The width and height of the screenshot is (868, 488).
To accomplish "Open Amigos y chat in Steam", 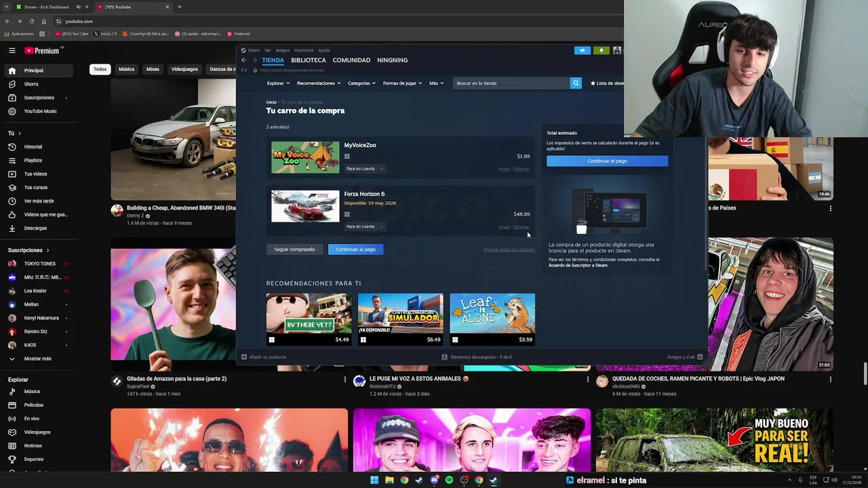I will pyautogui.click(x=685, y=357).
